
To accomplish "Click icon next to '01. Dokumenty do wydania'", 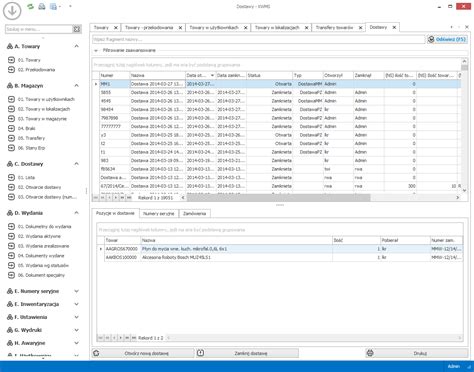I will pyautogui.click(x=11, y=226).
